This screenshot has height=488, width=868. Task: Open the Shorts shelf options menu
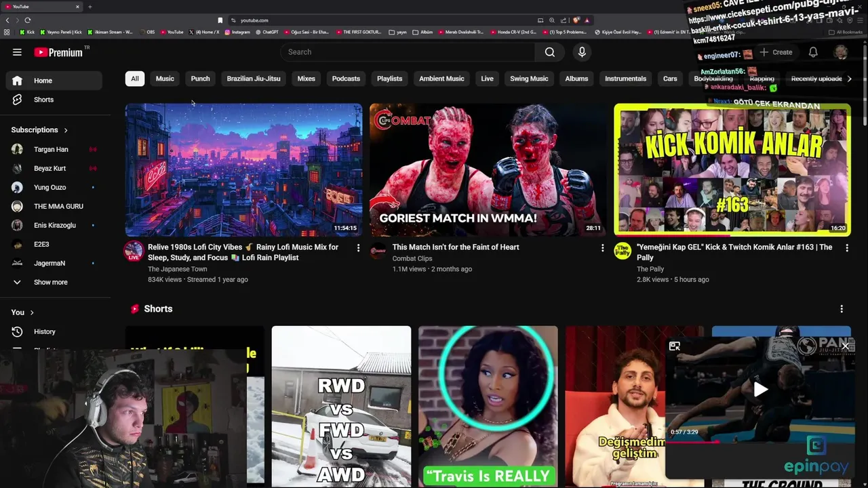coord(842,309)
